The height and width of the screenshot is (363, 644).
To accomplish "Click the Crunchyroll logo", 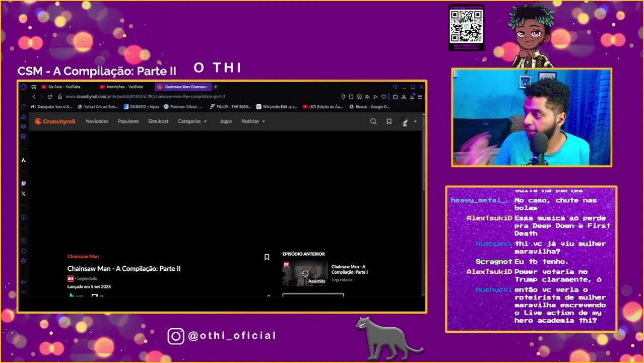I will click(55, 121).
